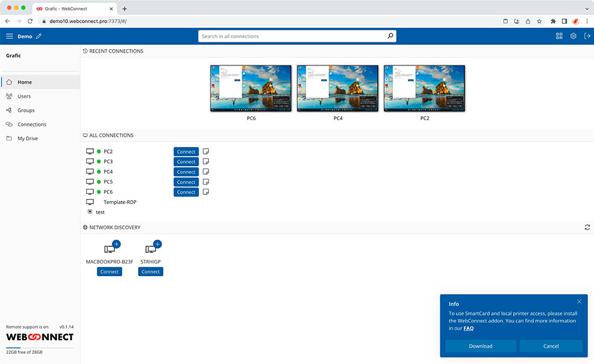Open the notes icon beside PC6
This screenshot has width=594, height=364.
coord(205,192)
